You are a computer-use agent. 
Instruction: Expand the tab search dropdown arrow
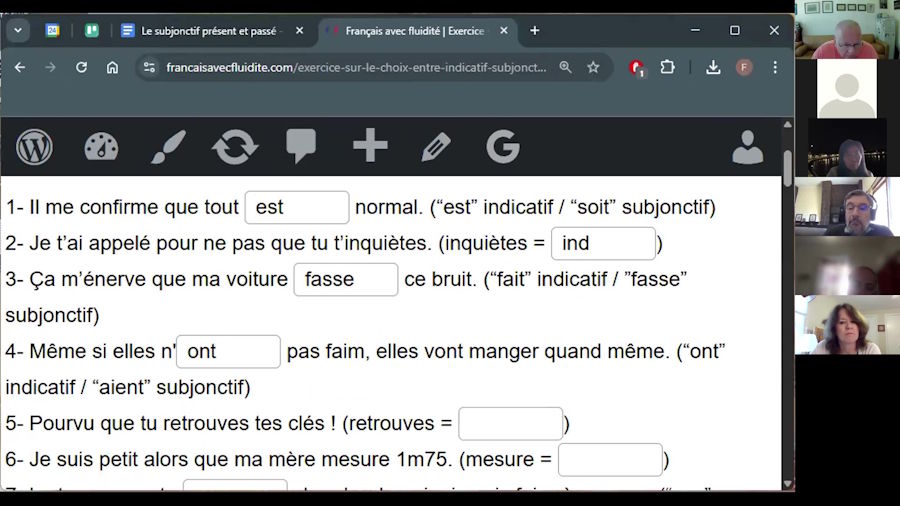point(18,30)
